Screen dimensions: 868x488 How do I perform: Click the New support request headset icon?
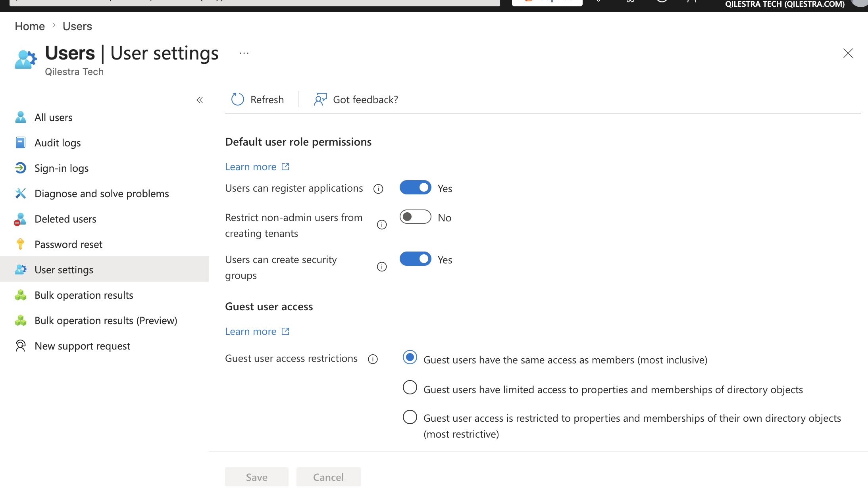(x=20, y=346)
